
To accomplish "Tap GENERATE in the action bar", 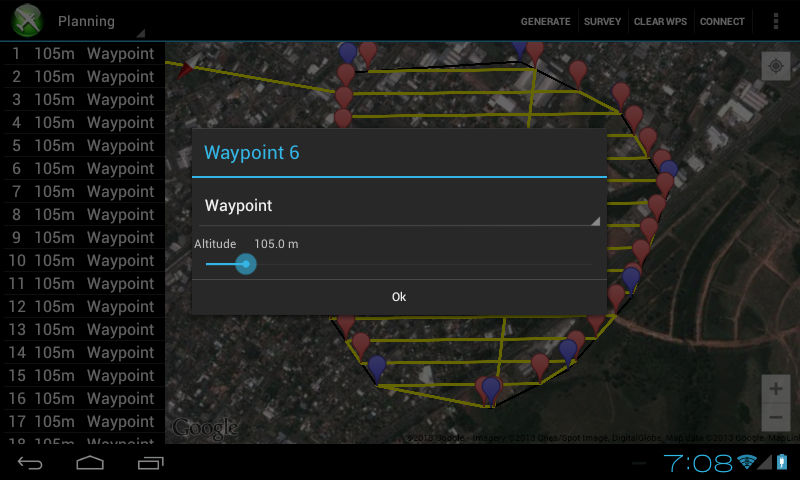I will [x=545, y=21].
